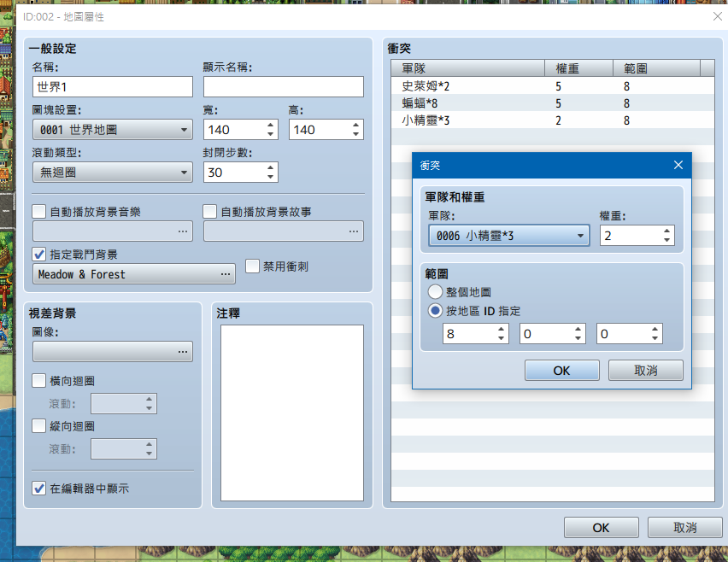Sort by the 權重 column header
728x562 pixels.
click(579, 68)
